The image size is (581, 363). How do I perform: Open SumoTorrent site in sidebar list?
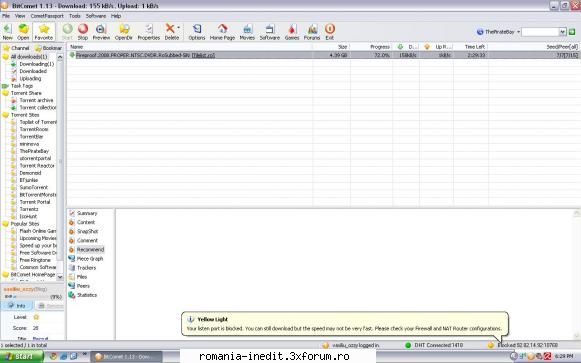pos(34,187)
